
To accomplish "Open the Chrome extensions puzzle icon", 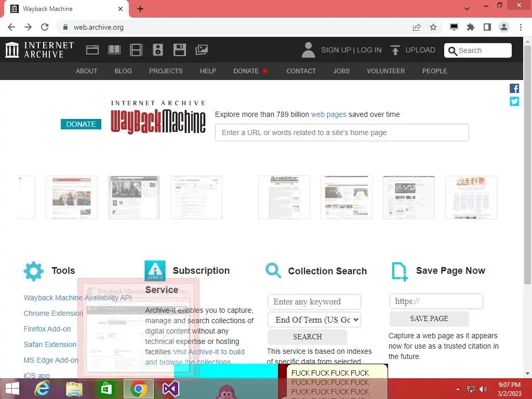I will pyautogui.click(x=470, y=27).
